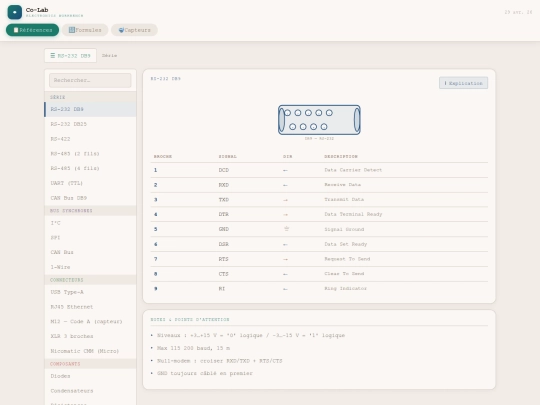Image resolution: width=540 pixels, height=405 pixels.
Task: Switch to the Capteurs tab
Action: 134,30
